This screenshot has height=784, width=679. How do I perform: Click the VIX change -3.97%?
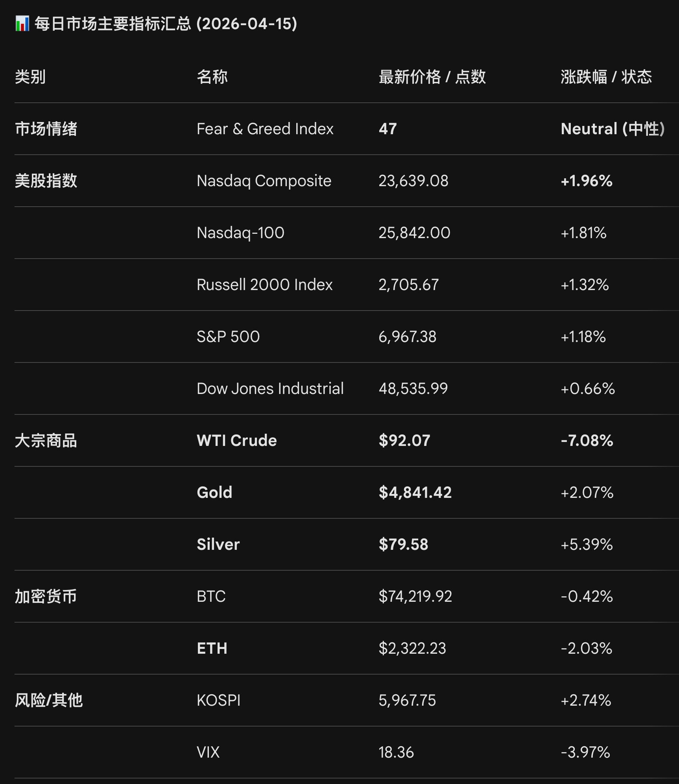click(585, 752)
